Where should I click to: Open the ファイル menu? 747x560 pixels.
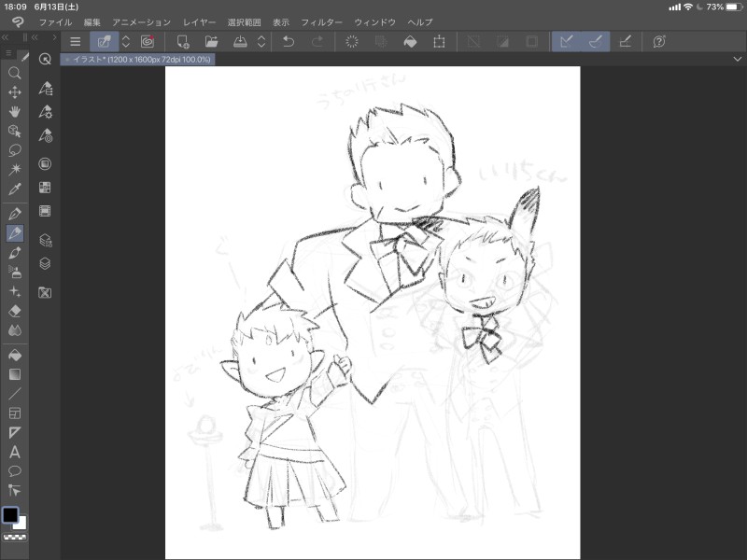click(x=55, y=22)
